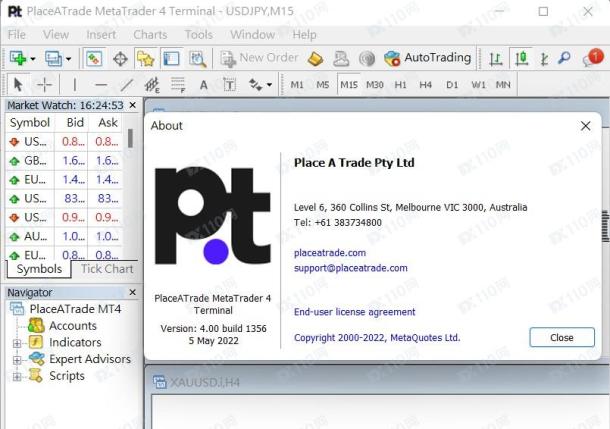
Task: Close the Navigator panel
Action: pyautogui.click(x=132, y=292)
